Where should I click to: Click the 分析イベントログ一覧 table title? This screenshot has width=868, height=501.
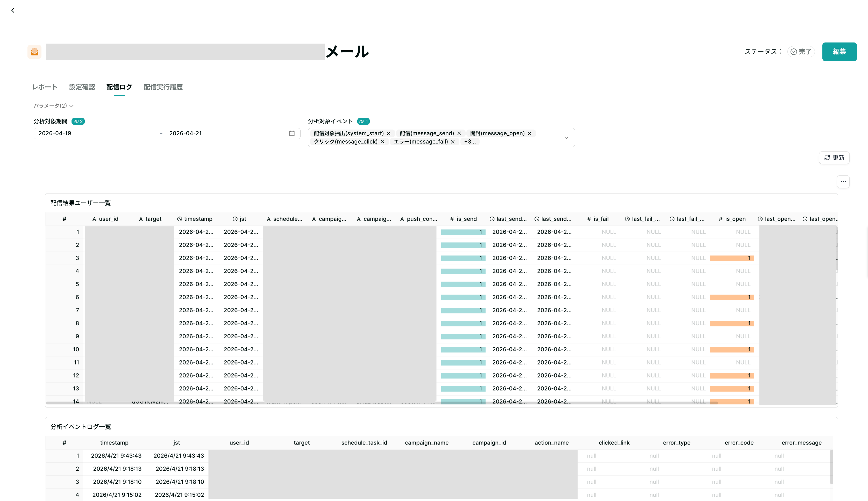pyautogui.click(x=81, y=427)
